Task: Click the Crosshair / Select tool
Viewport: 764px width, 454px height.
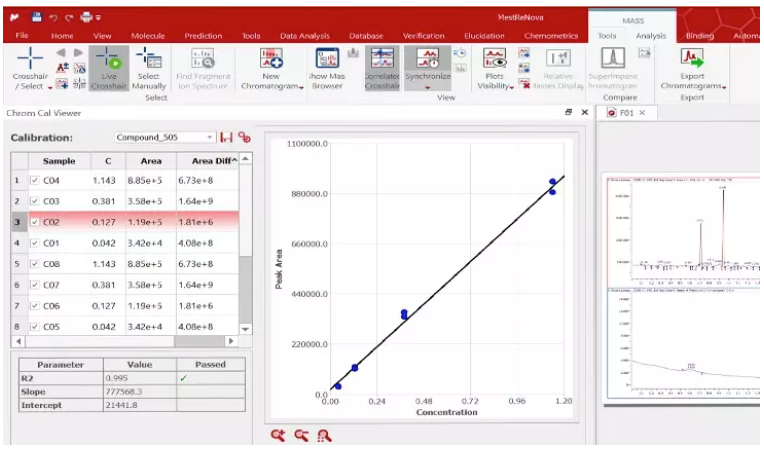Action: [29, 61]
